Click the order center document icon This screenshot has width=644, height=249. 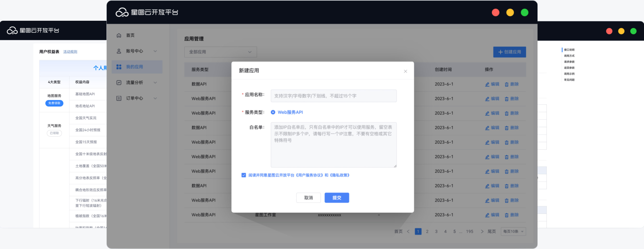click(119, 98)
